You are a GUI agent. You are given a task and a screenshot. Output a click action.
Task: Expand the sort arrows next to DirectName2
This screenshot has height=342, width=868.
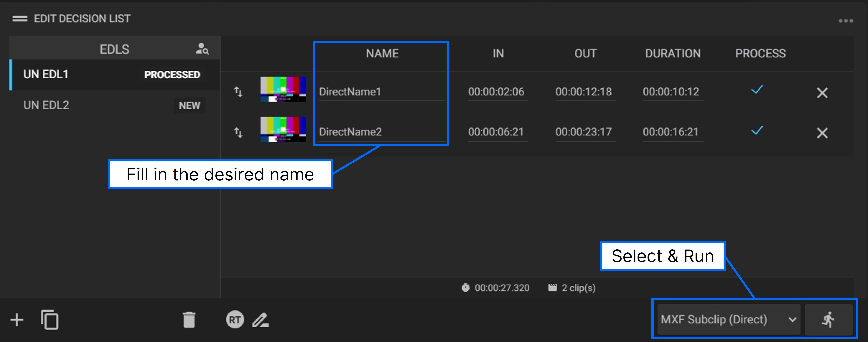[238, 132]
